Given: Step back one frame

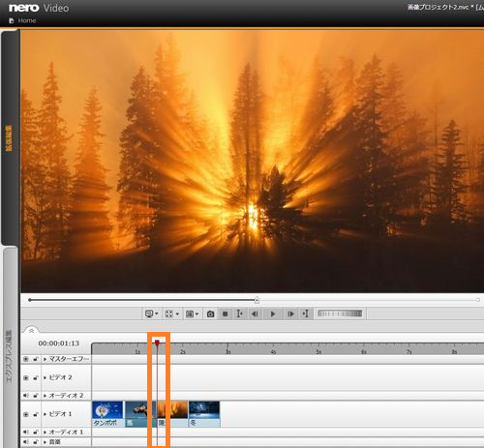Looking at the screenshot, I should tap(255, 314).
